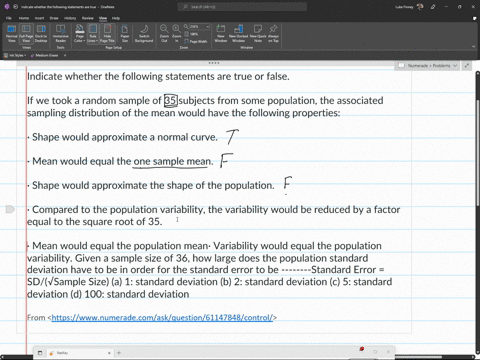Click the tab list icon in bottom window
480x360 pixels.
40,353
